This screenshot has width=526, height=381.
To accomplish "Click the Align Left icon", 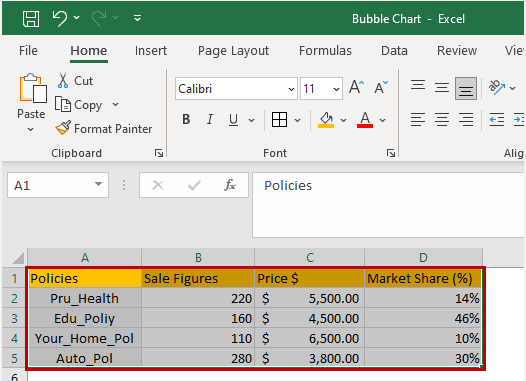I will (x=418, y=120).
